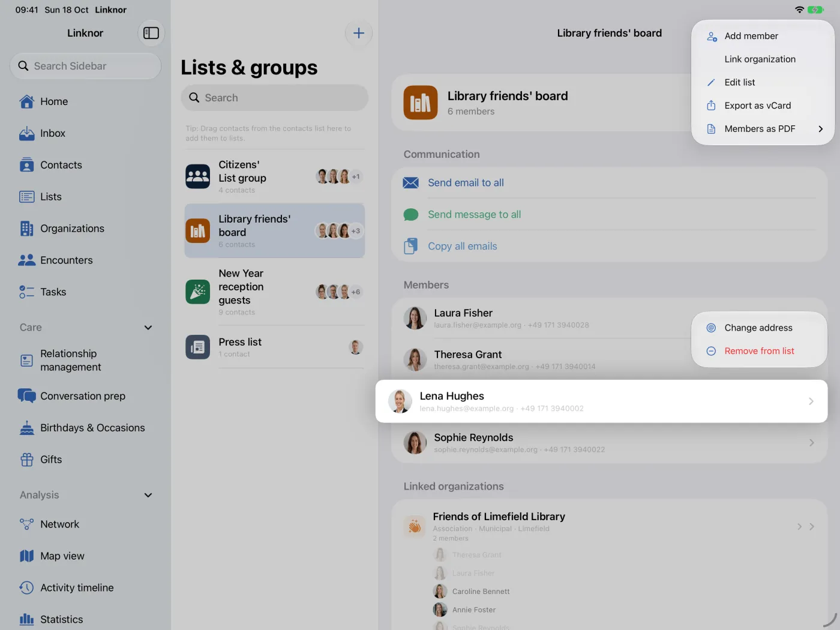This screenshot has width=840, height=630.
Task: Select Annie Foster under linked organization
Action: tap(464, 610)
